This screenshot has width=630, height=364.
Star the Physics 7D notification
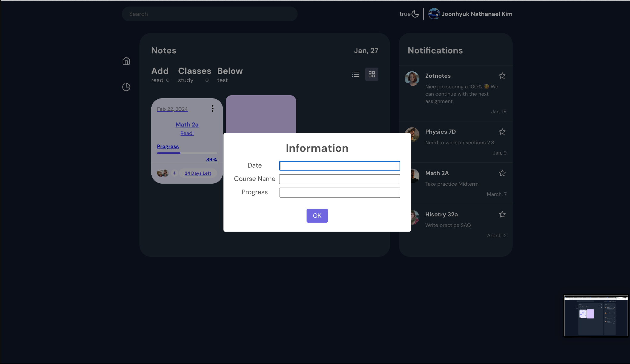(x=502, y=132)
